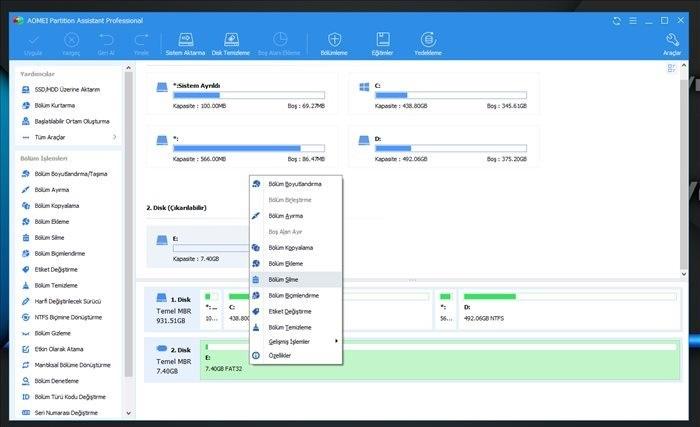Image resolution: width=700 pixels, height=427 pixels.
Task: Click NTFS Biçimine Dönüştürme in sidebar
Action: [68, 317]
